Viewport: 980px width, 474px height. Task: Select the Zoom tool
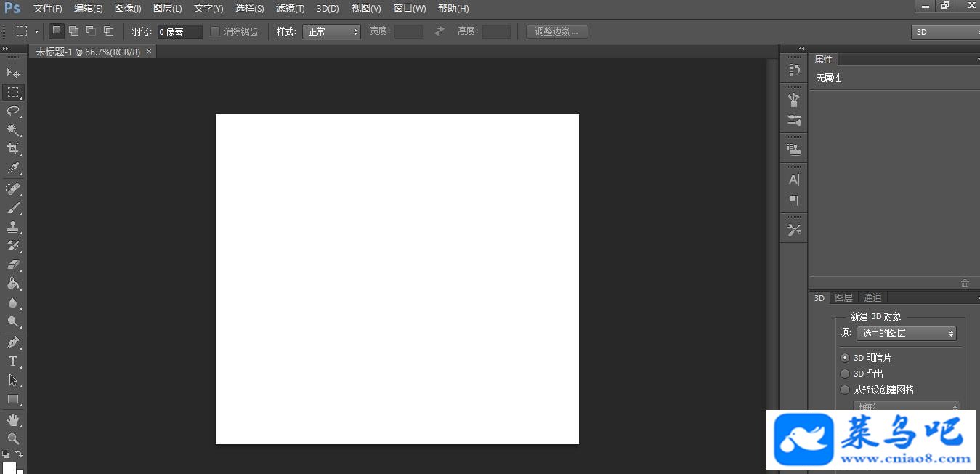[13, 438]
